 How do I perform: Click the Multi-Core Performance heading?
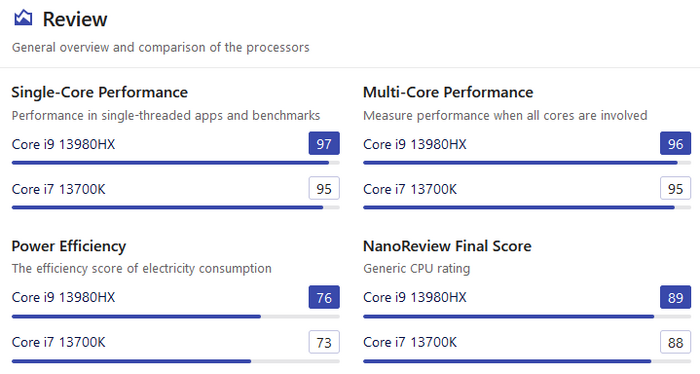click(448, 92)
